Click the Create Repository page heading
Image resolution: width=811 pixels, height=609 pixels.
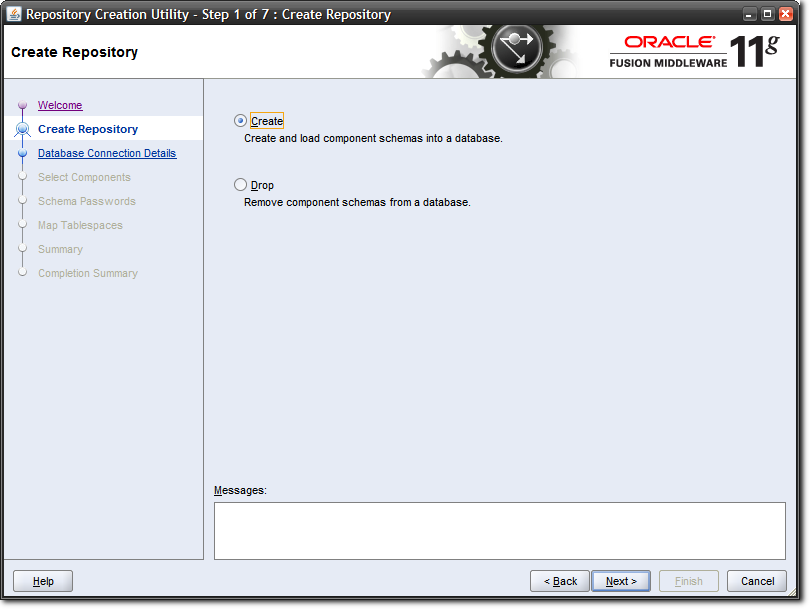tap(74, 52)
